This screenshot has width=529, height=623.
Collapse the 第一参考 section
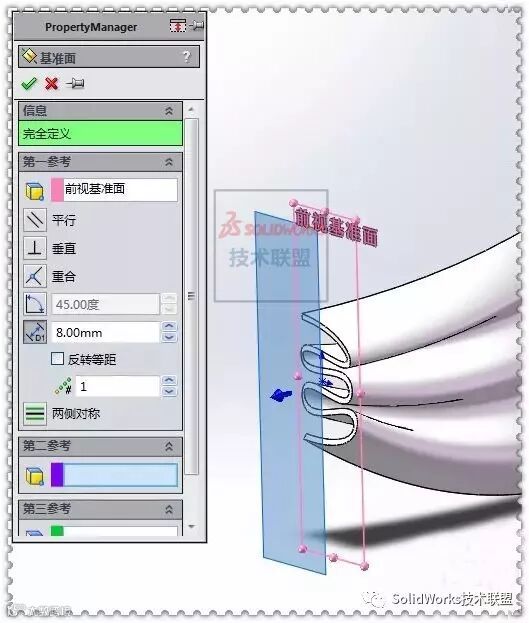[x=169, y=162]
